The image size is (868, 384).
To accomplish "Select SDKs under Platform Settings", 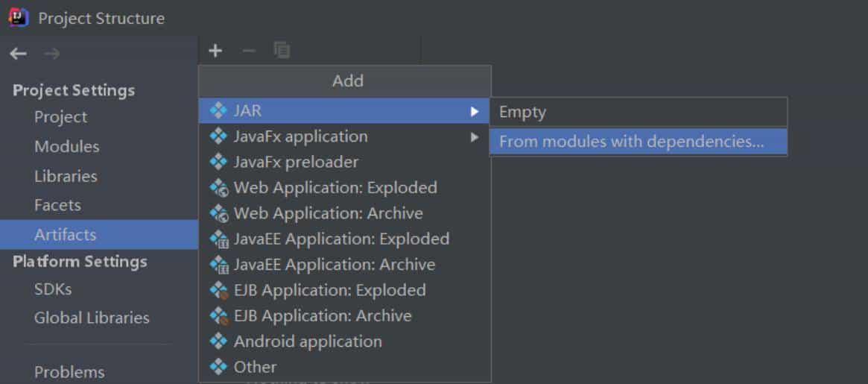I will tap(53, 289).
